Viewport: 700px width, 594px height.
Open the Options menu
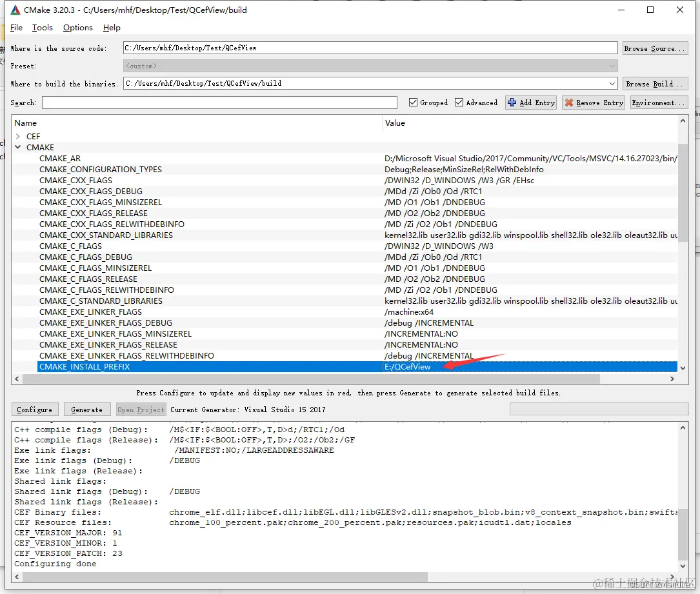[x=77, y=28]
